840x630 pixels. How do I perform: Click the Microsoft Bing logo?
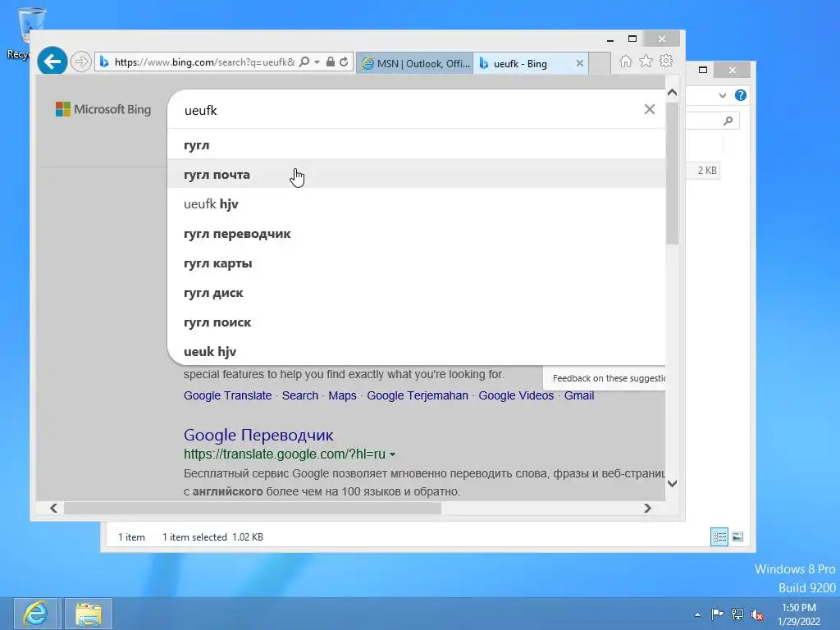pos(103,109)
